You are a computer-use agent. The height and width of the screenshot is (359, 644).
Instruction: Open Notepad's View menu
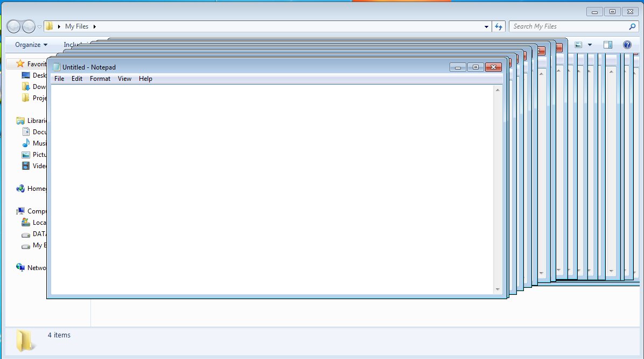tap(124, 79)
